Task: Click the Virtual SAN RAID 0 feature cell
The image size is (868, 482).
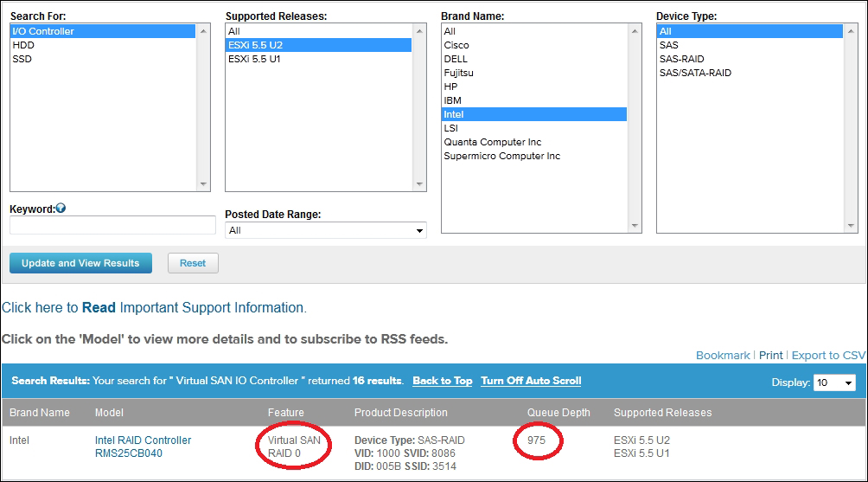Action: click(294, 447)
